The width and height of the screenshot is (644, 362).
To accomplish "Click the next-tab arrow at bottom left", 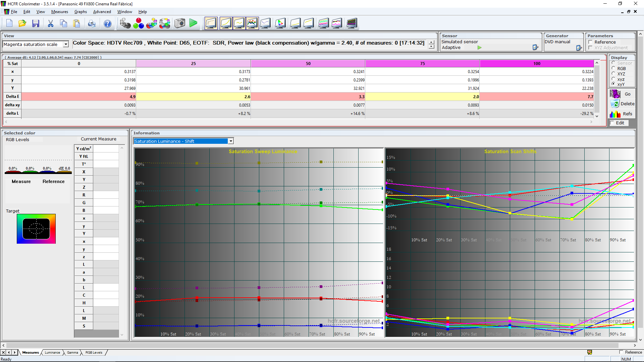I will point(14,353).
